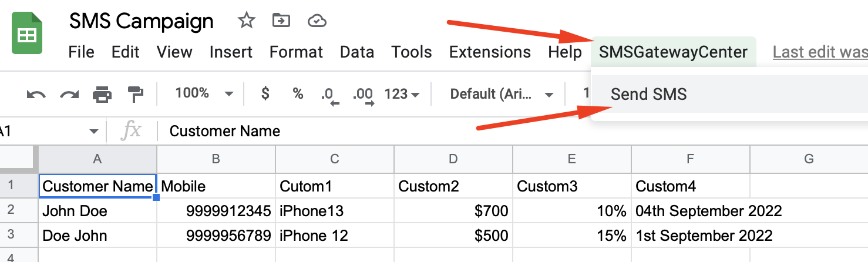Open the 100% zoom dropdown
Viewport: 868px width, 262px height.
pyautogui.click(x=204, y=93)
